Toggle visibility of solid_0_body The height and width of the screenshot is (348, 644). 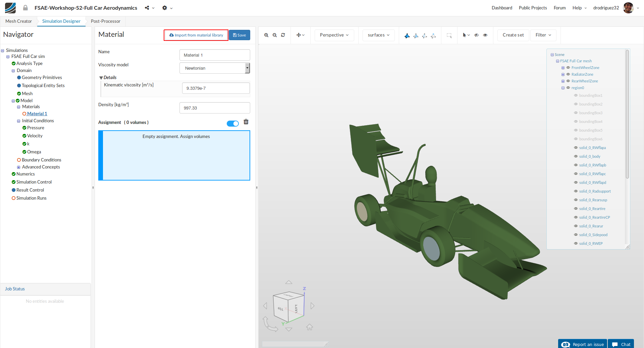(576, 156)
